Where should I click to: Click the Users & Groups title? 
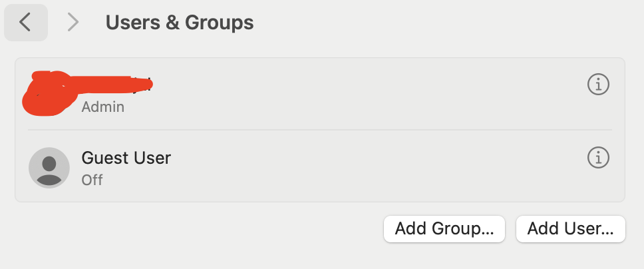[x=179, y=23]
